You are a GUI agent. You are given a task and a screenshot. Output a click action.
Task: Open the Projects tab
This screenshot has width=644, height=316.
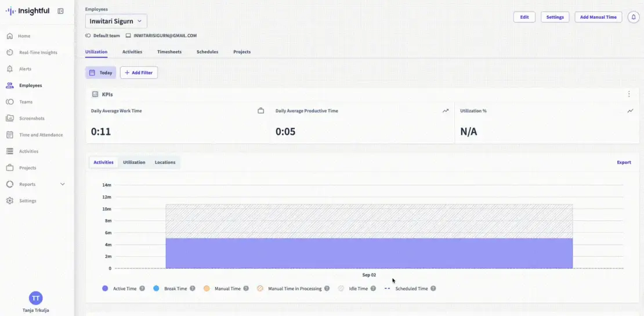pos(242,52)
